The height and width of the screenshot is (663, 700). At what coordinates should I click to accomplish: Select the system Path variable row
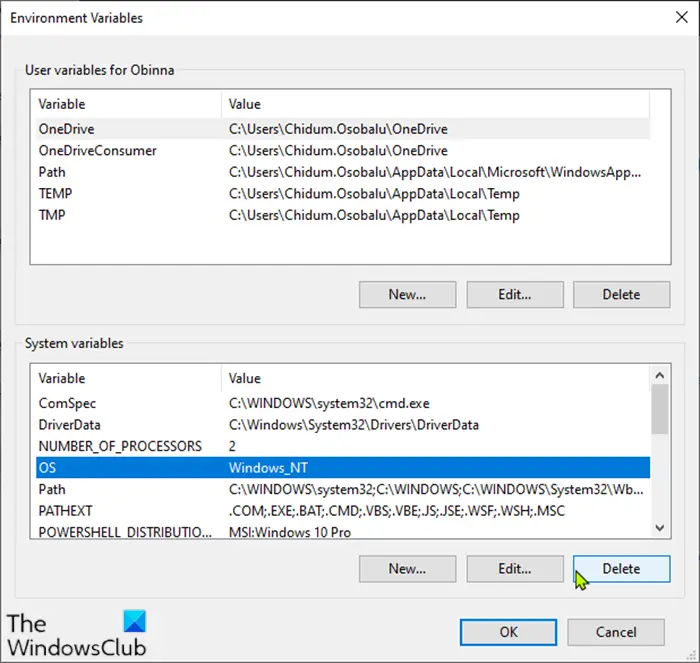point(342,489)
